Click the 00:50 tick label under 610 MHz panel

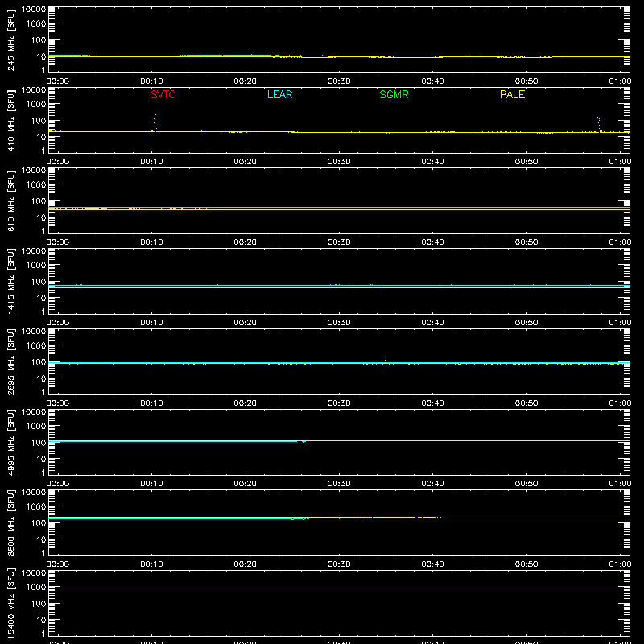coord(526,242)
